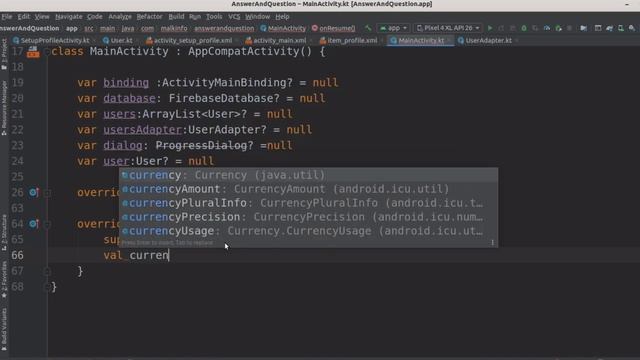Select the currencyPluralInfo completion suggestion
Viewport: 640px width, 360px height.
(308, 203)
